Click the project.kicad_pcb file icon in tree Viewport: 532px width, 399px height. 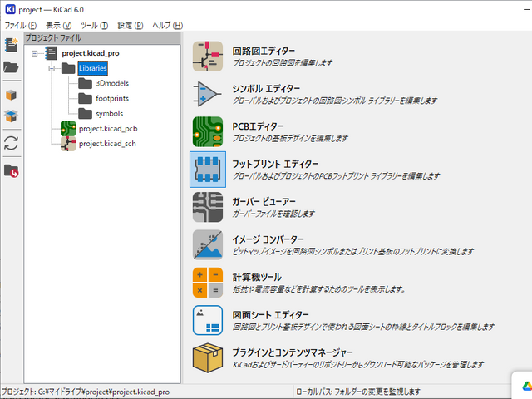pos(68,129)
